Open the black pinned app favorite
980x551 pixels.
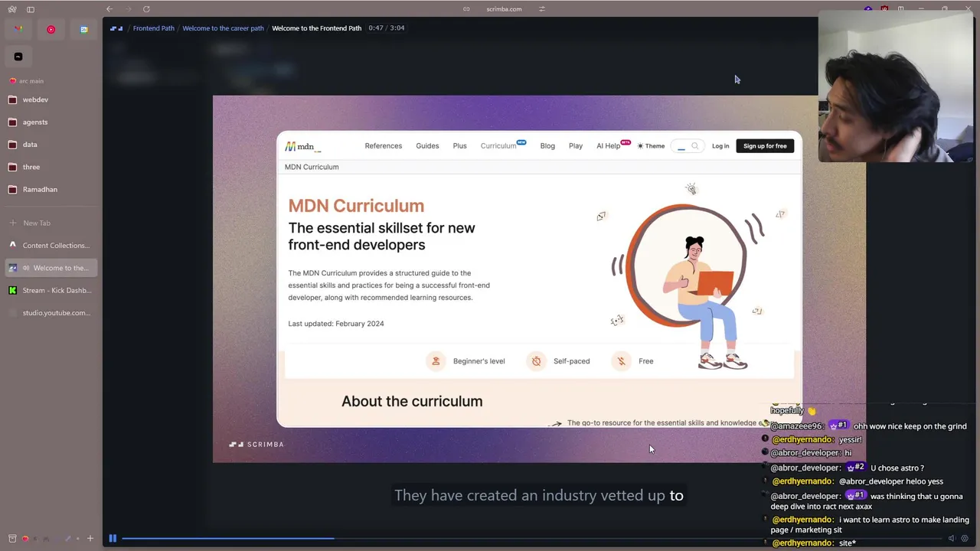tap(18, 57)
